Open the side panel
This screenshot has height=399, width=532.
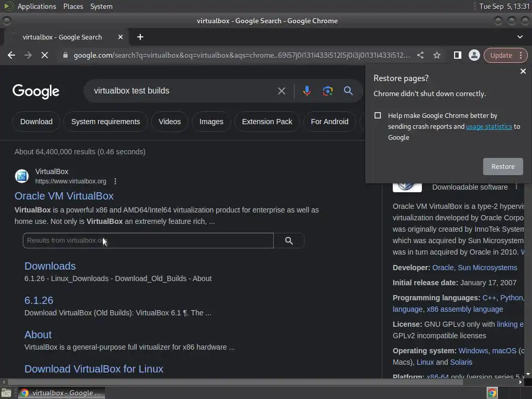[457, 55]
